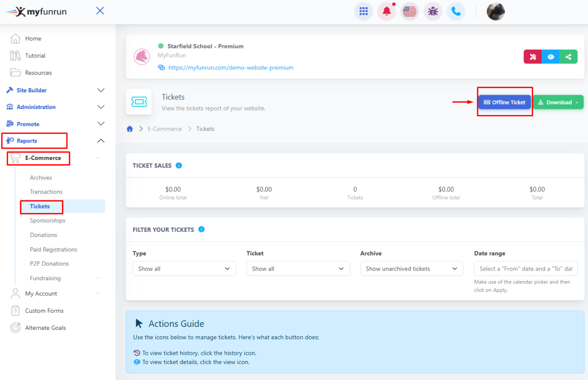The height and width of the screenshot is (380, 588).
Task: Click the phone contact icon
Action: (456, 12)
